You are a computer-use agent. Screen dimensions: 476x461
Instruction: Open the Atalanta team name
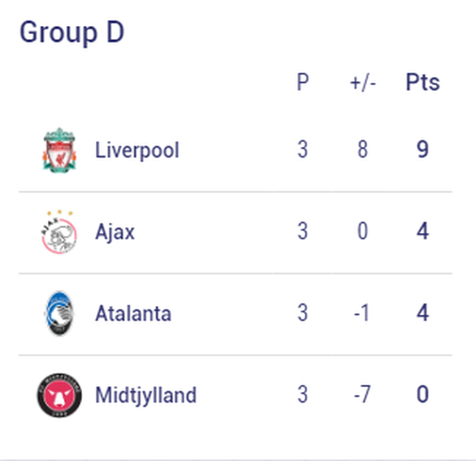(x=133, y=313)
